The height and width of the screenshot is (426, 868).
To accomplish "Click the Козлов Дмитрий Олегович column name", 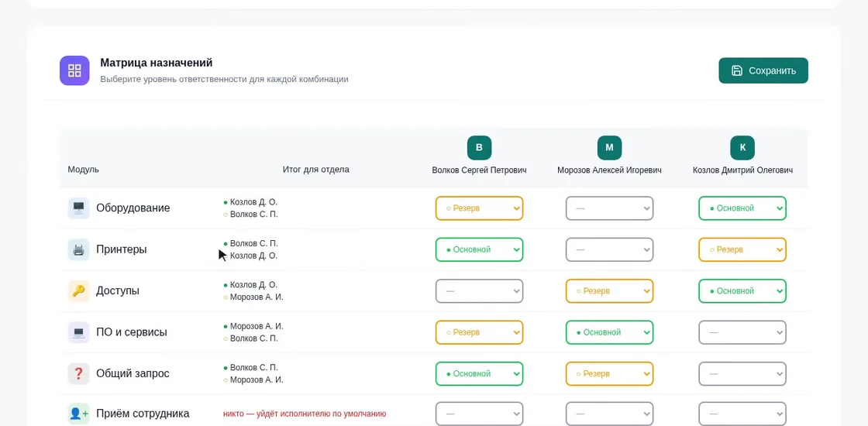I will [742, 170].
